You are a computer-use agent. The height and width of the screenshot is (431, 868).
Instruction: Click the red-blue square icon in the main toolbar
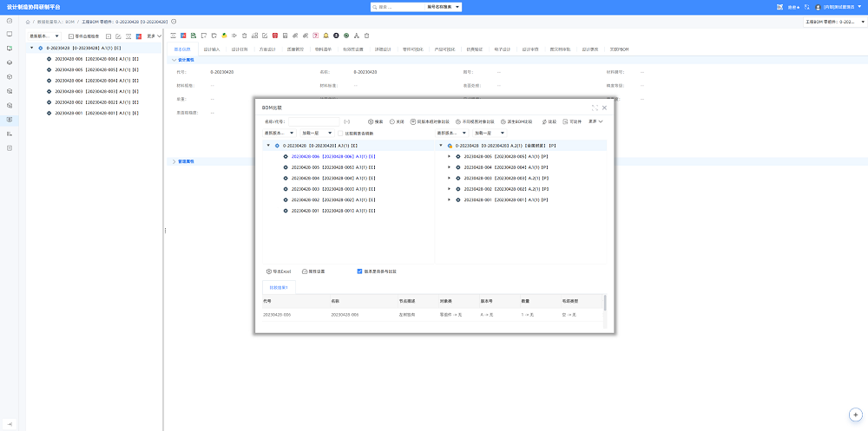tap(183, 36)
